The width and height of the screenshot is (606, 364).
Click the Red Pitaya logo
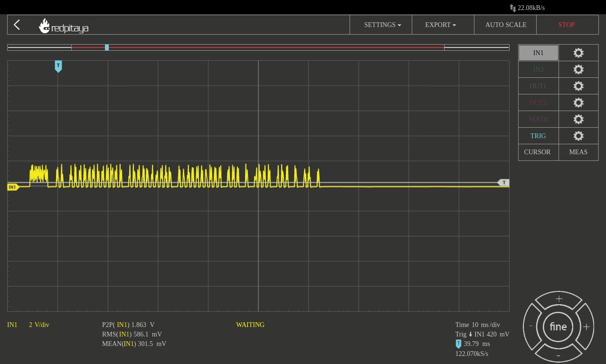click(64, 26)
